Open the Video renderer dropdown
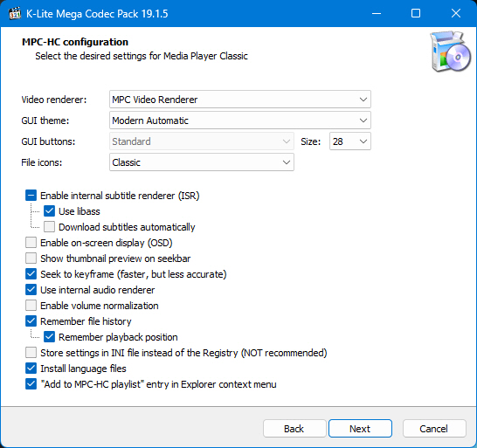 coord(240,100)
